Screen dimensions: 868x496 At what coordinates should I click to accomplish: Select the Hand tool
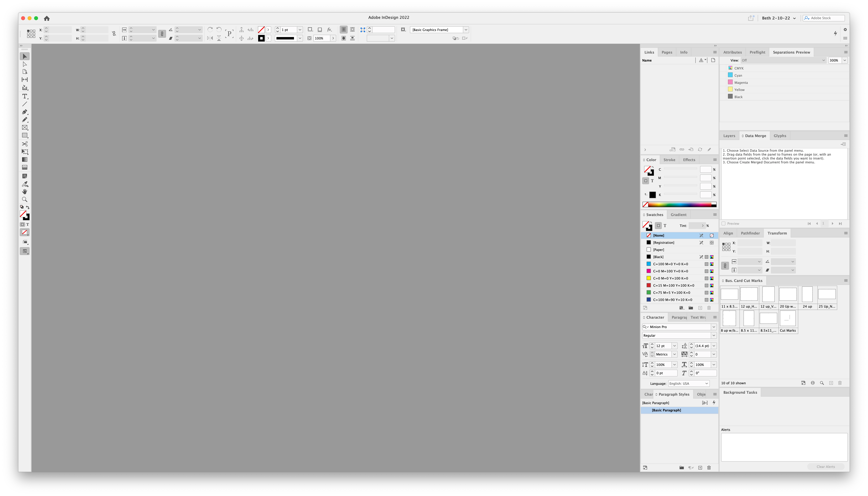click(x=25, y=191)
